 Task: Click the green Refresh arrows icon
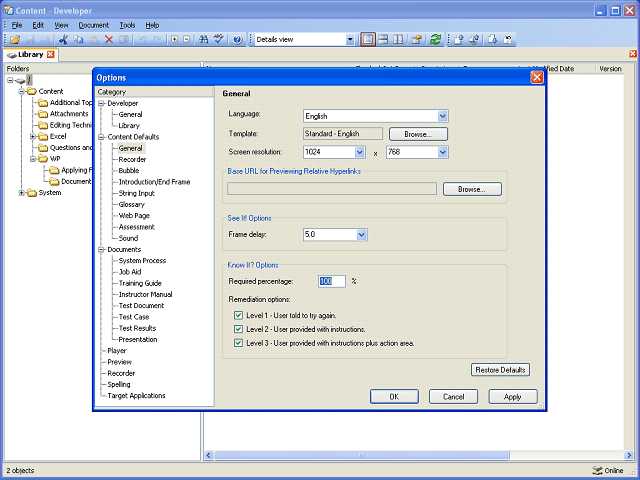(x=436, y=40)
